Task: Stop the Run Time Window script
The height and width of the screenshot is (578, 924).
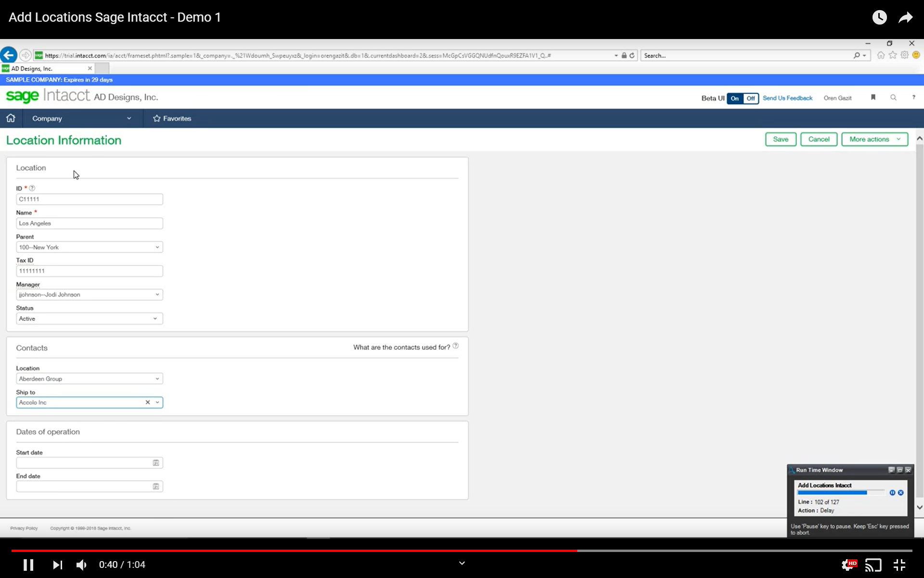Action: click(900, 493)
